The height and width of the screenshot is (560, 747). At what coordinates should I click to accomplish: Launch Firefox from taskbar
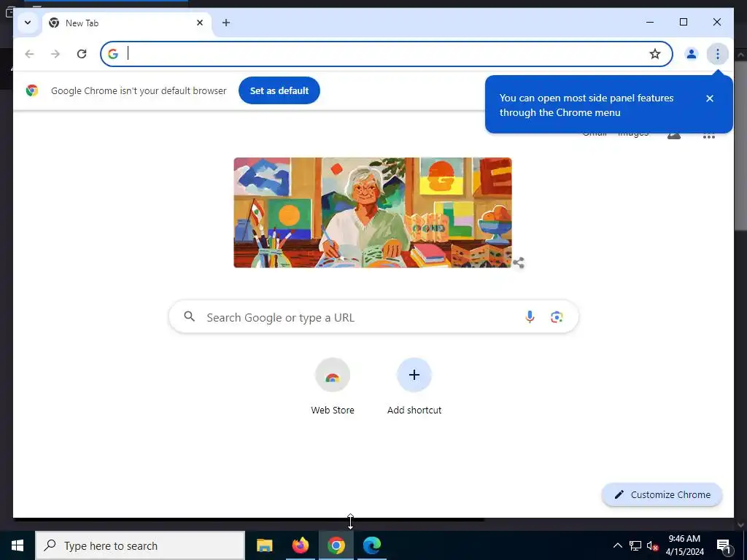[x=300, y=545]
